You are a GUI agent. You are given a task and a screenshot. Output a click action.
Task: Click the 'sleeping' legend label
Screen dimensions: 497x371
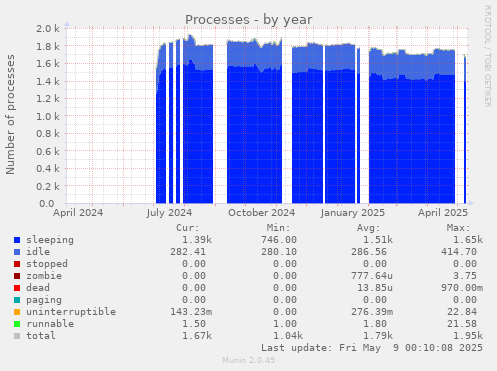50,240
